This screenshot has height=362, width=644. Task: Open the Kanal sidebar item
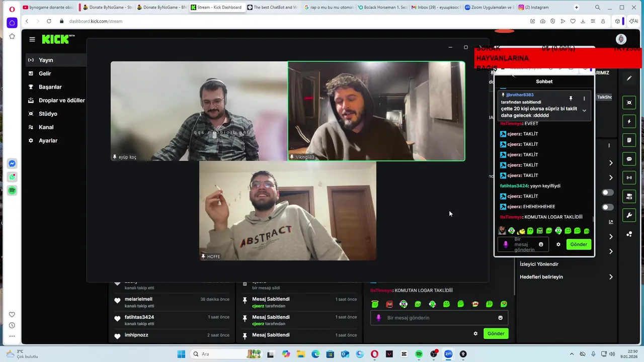click(x=46, y=127)
